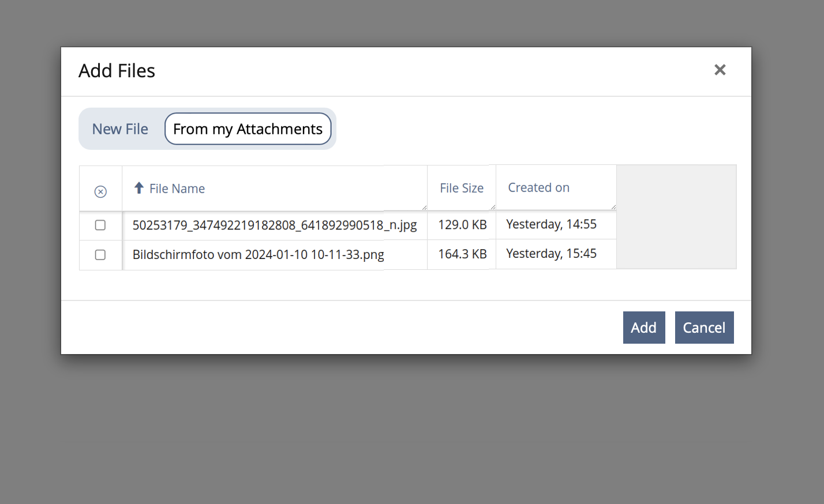This screenshot has width=824, height=504.
Task: Click the 129.0 KB size cell
Action: (x=462, y=225)
